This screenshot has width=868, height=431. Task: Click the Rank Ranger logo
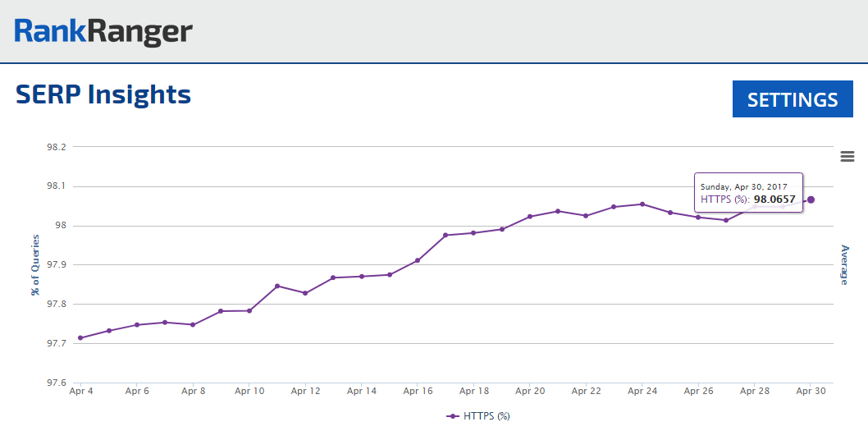pyautogui.click(x=103, y=31)
